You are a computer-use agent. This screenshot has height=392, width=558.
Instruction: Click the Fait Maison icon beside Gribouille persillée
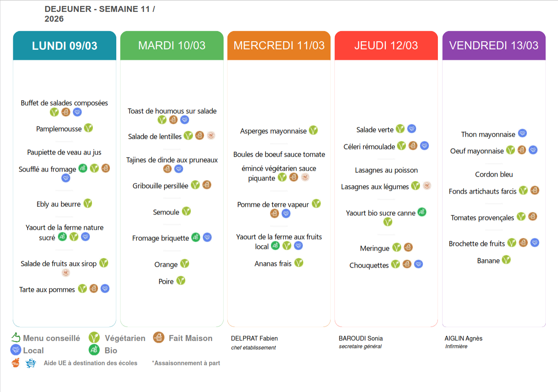pyautogui.click(x=207, y=185)
